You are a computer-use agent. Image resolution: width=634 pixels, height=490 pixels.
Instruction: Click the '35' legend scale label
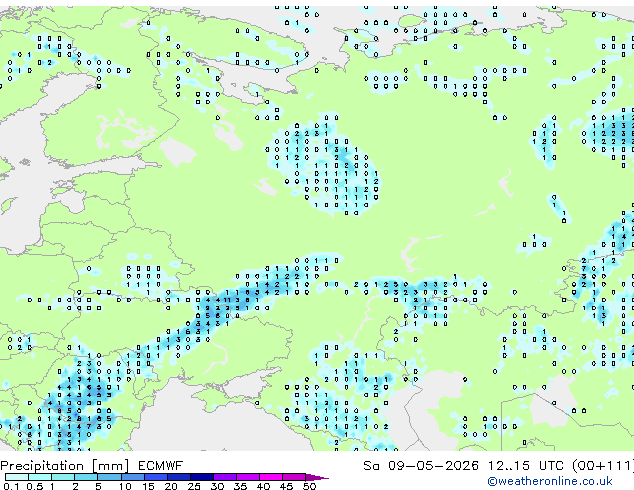pos(240,486)
